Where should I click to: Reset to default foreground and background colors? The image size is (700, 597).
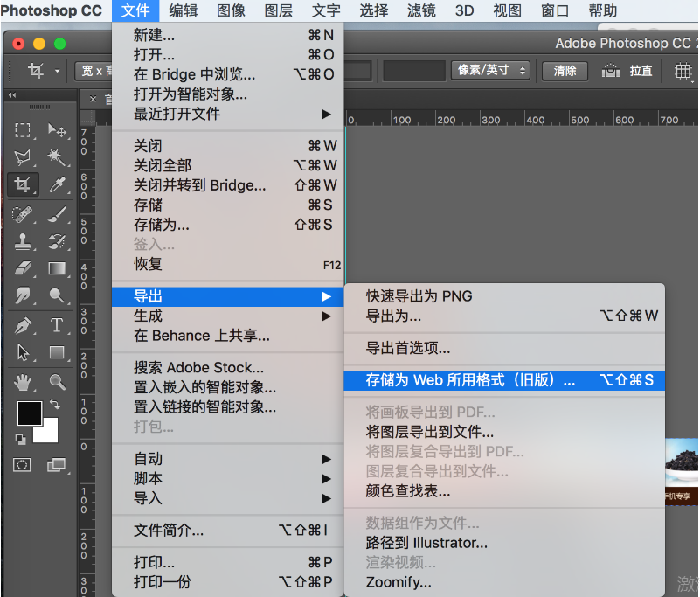pyautogui.click(x=22, y=438)
